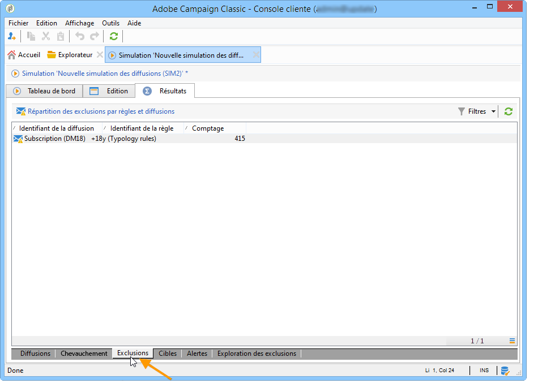Open the Affichage menu

pos(80,23)
